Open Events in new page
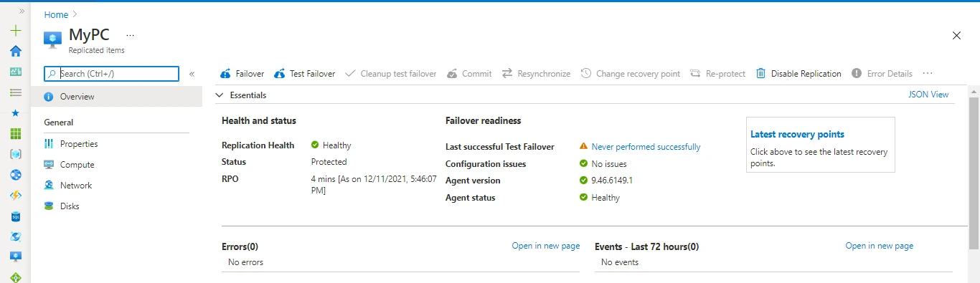This screenshot has height=283, width=980. 879,246
